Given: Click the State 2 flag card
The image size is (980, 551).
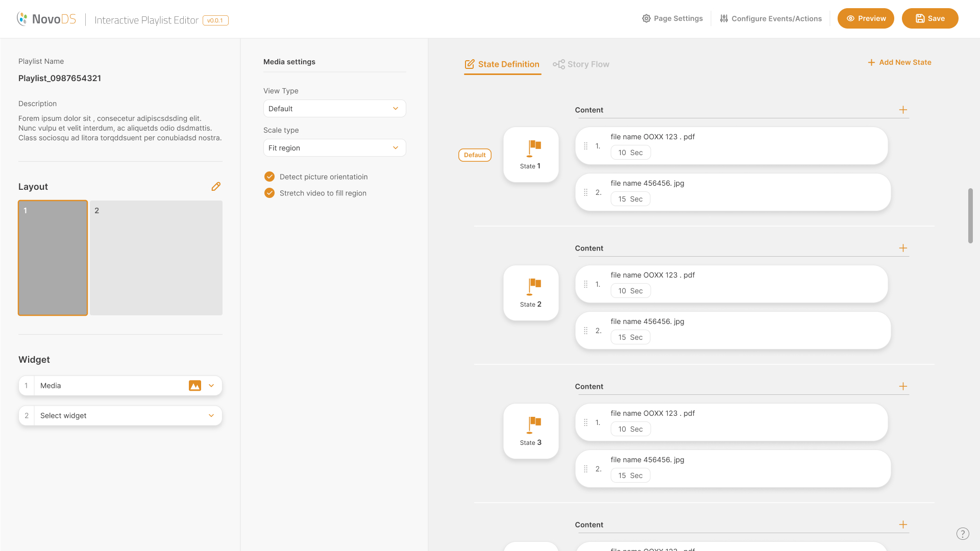Looking at the screenshot, I should pyautogui.click(x=531, y=293).
